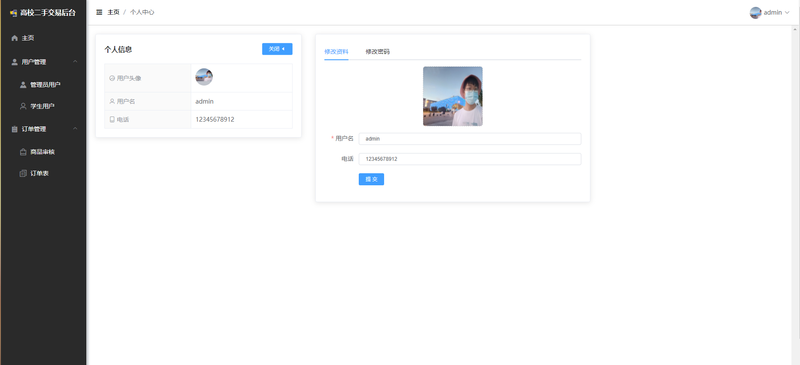This screenshot has height=365, width=800.
Task: Click the admin avatar in the top bar
Action: [x=756, y=13]
